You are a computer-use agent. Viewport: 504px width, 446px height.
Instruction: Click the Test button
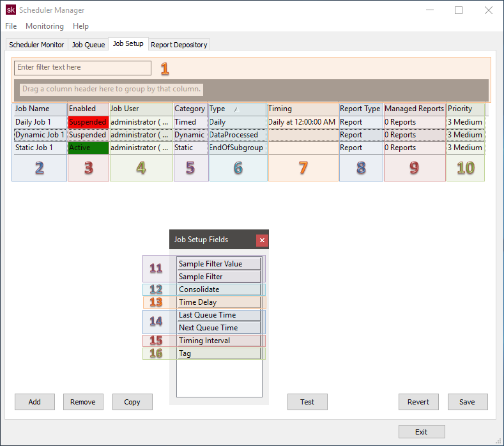click(x=307, y=402)
